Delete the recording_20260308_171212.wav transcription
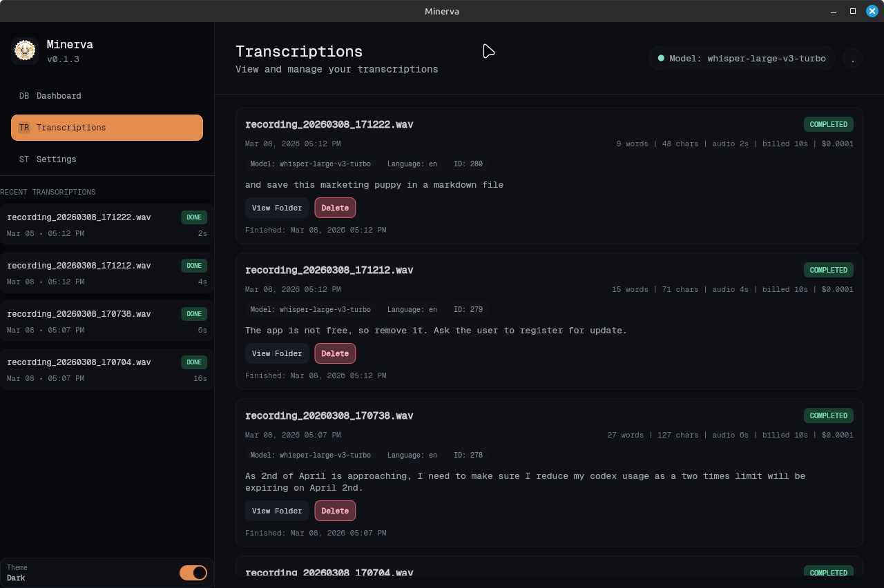The image size is (884, 588). [335, 353]
